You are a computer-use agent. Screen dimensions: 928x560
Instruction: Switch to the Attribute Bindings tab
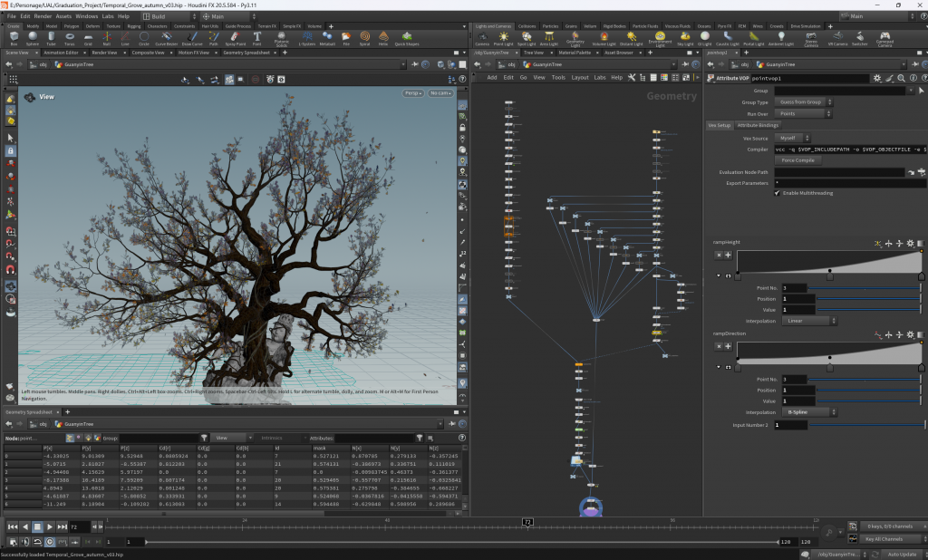click(x=759, y=125)
